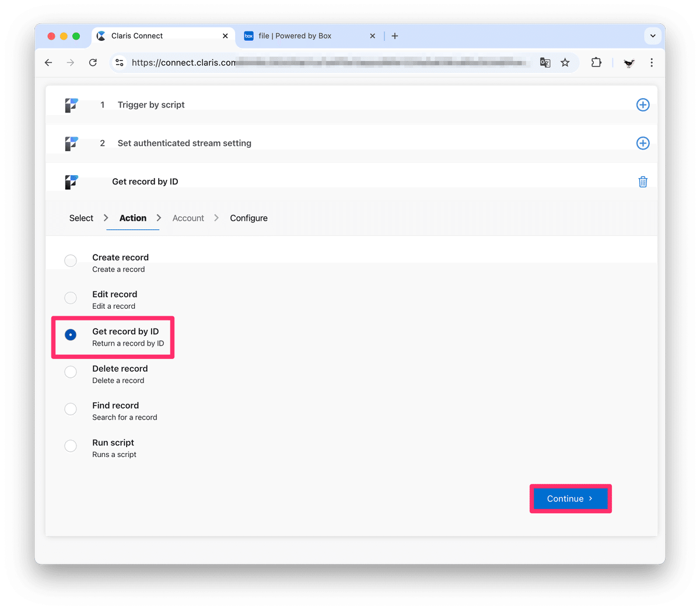Reload the Claris Connect page

93,62
